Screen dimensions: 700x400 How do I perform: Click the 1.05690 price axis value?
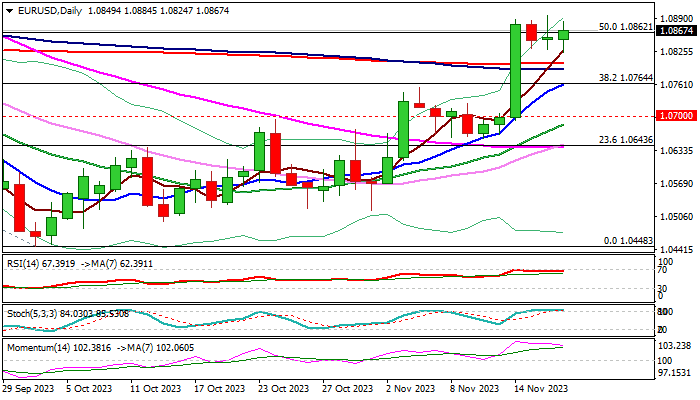click(677, 183)
